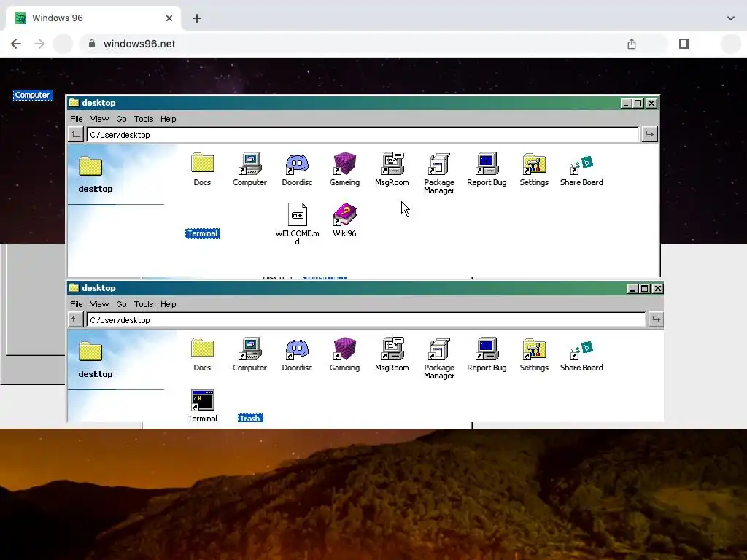The height and width of the screenshot is (560, 747).
Task: Select WELCOME.md file in upper window
Action: (298, 224)
